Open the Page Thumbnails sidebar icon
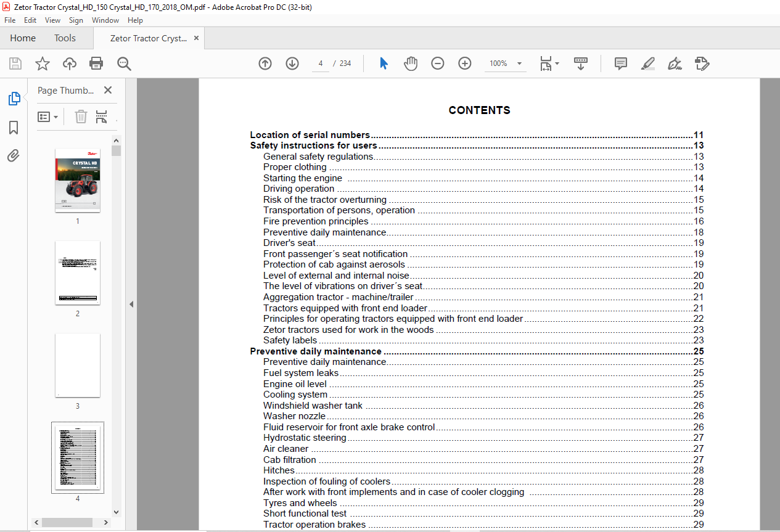Screen dimensions: 780x532 click(x=14, y=99)
